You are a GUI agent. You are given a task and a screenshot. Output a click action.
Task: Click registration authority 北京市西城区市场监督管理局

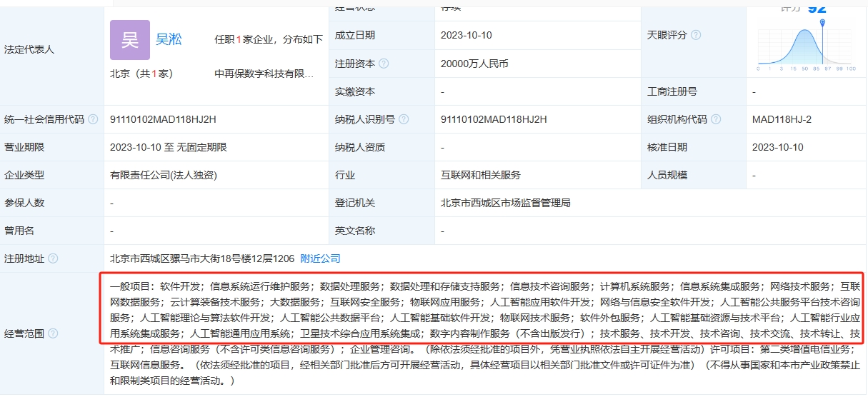click(506, 203)
